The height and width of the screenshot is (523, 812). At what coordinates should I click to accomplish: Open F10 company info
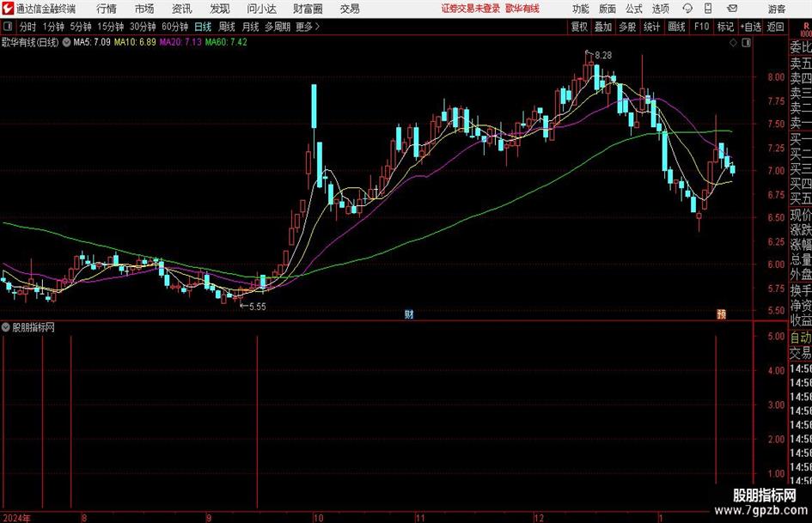[x=701, y=27]
